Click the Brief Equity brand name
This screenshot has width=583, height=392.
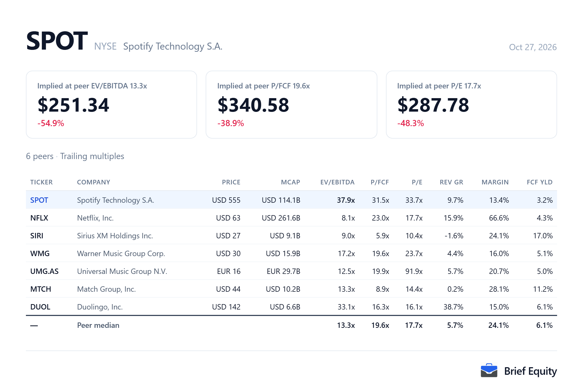(530, 371)
